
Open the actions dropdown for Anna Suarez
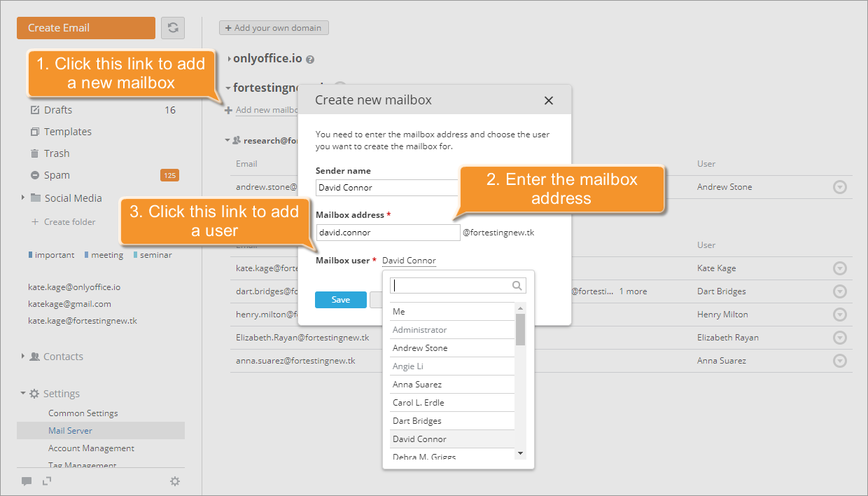click(840, 361)
